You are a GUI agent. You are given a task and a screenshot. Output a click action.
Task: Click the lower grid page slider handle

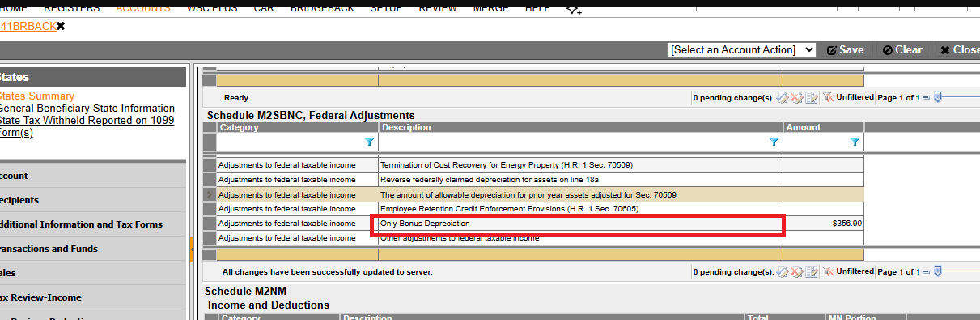[x=938, y=271]
